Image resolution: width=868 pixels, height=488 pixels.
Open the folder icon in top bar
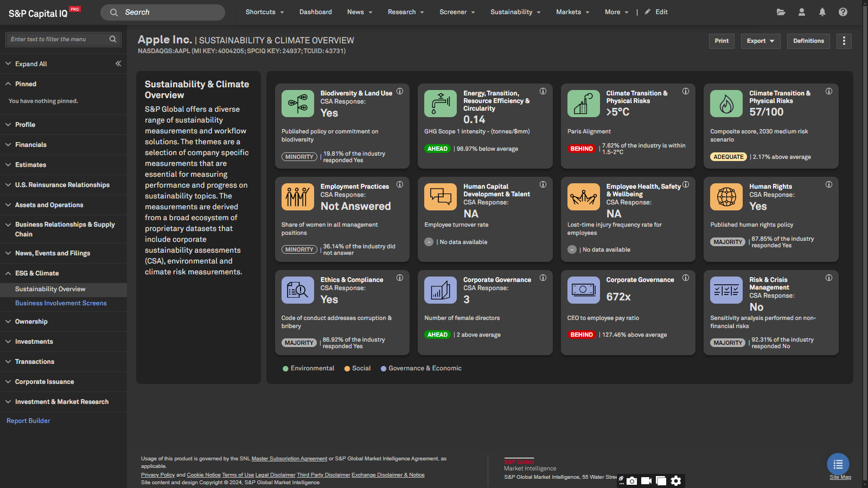(781, 12)
